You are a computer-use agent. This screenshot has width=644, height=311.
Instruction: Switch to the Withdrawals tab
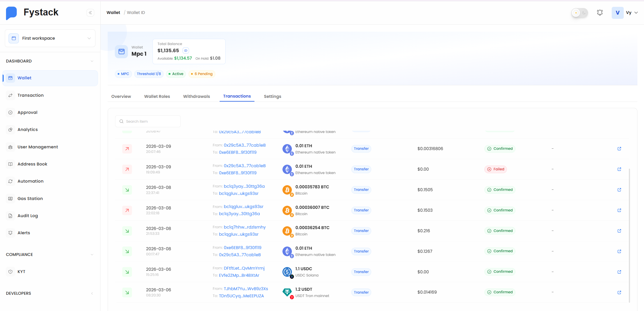(196, 96)
